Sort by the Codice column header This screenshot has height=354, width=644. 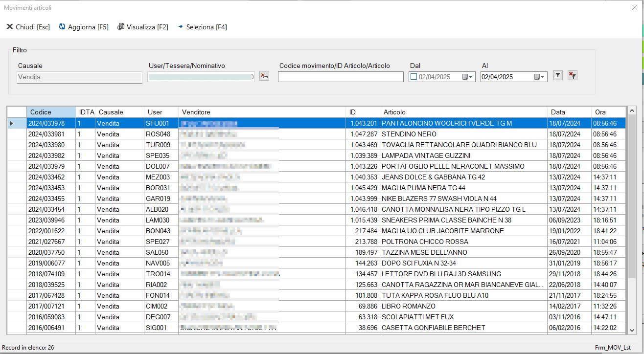point(51,112)
